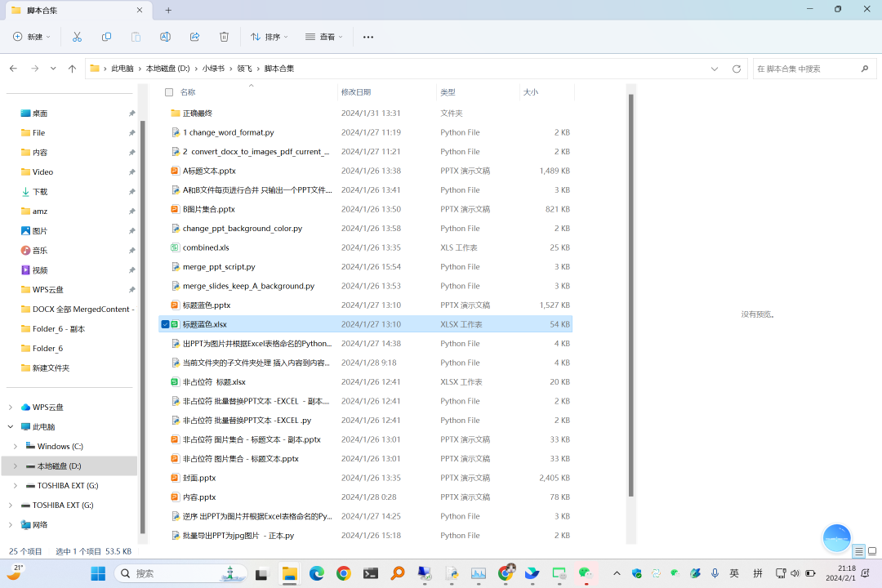882x588 pixels.
Task: Sort by the 名称 column header
Action: [x=188, y=92]
